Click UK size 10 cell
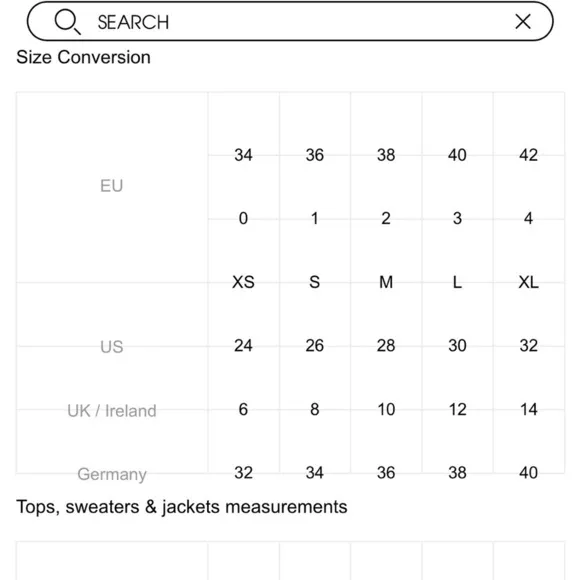Viewport: 580px width, 580px height. tap(386, 409)
